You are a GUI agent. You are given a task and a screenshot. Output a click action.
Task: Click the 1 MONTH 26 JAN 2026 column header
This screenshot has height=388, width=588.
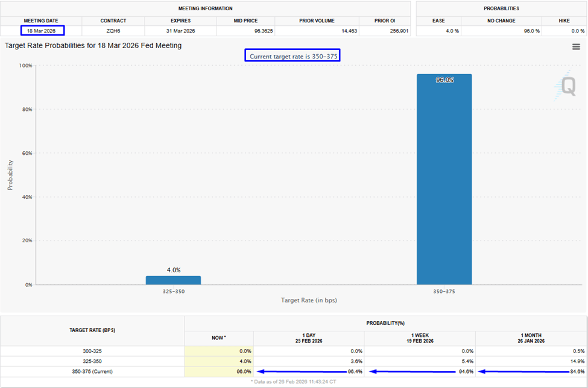(531, 337)
